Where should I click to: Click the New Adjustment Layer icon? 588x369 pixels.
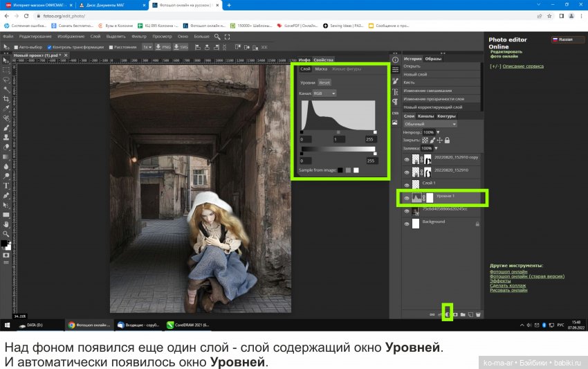448,314
